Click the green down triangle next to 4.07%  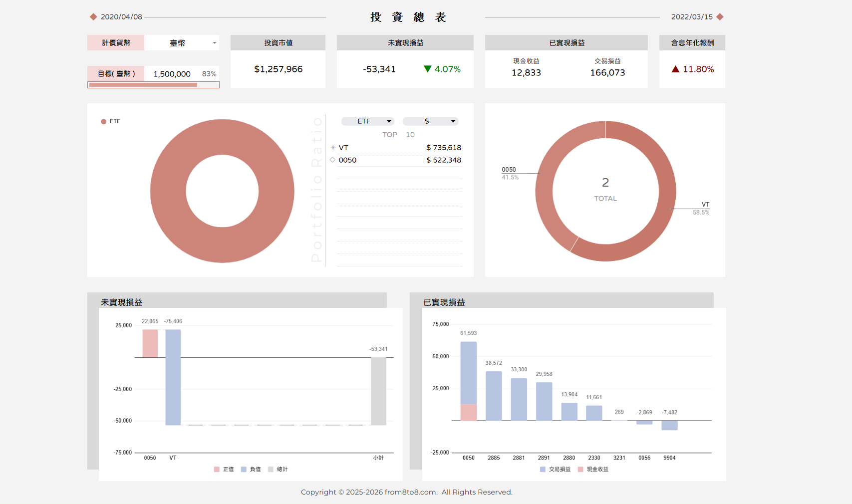427,69
